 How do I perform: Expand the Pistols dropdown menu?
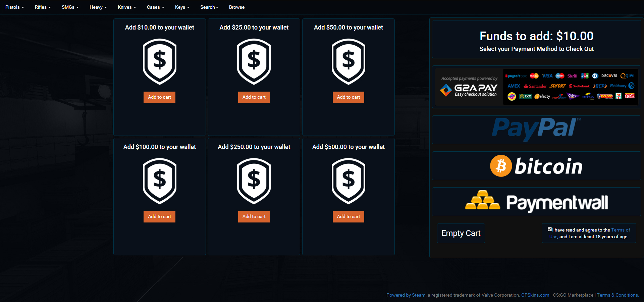click(14, 7)
